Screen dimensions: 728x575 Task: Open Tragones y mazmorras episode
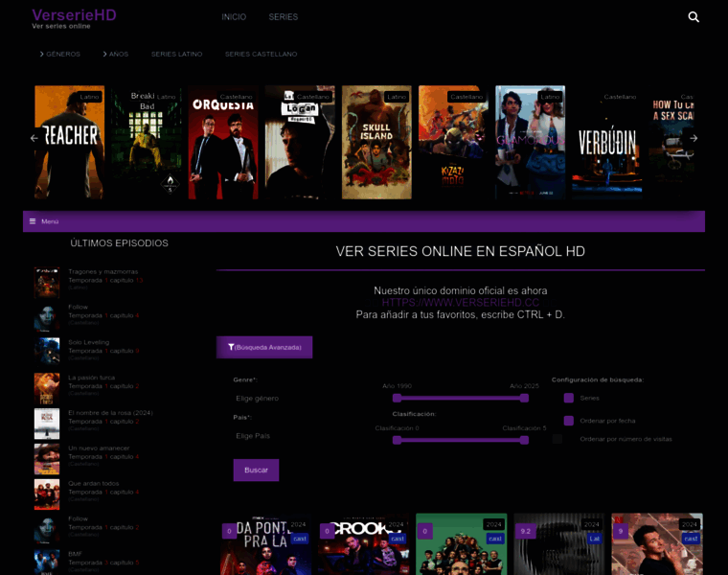tap(103, 272)
